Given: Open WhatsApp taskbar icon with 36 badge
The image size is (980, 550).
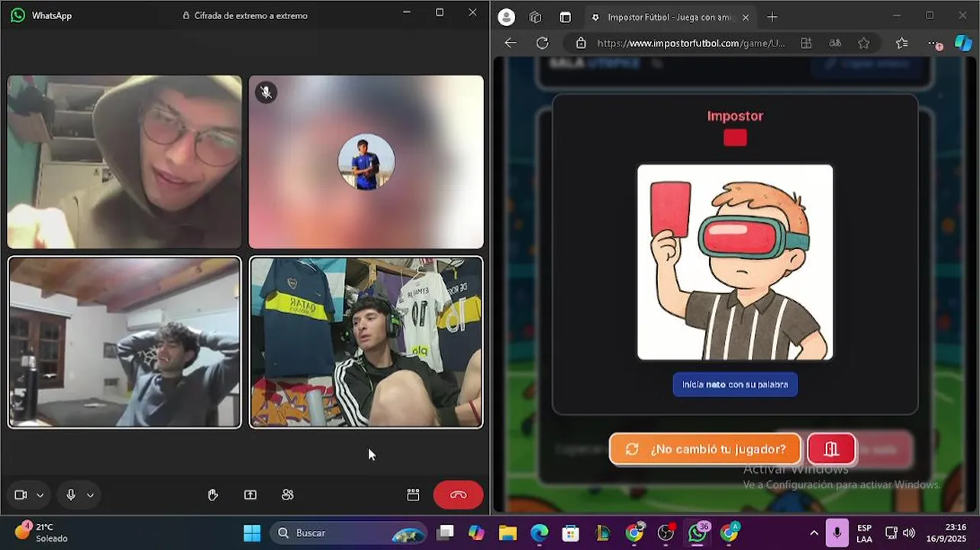Looking at the screenshot, I should [x=698, y=532].
